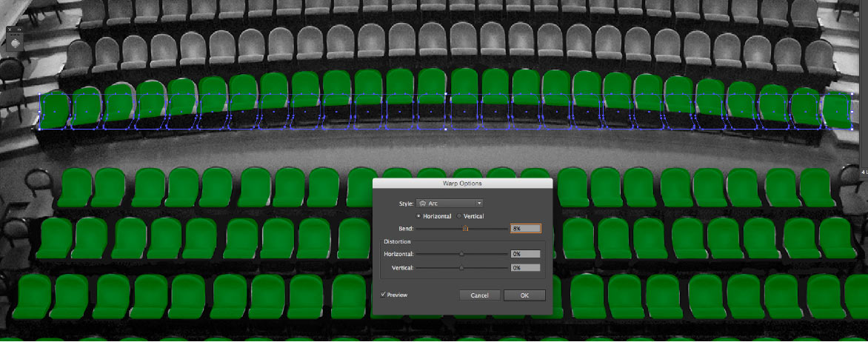The height and width of the screenshot is (342, 868).
Task: Select the Vertical radio button
Action: pyautogui.click(x=458, y=216)
